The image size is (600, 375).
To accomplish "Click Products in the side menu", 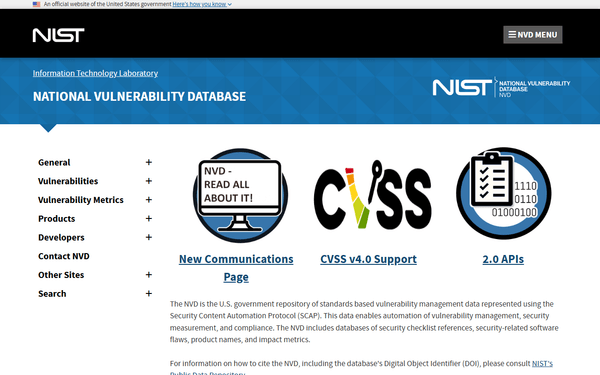I will click(57, 218).
